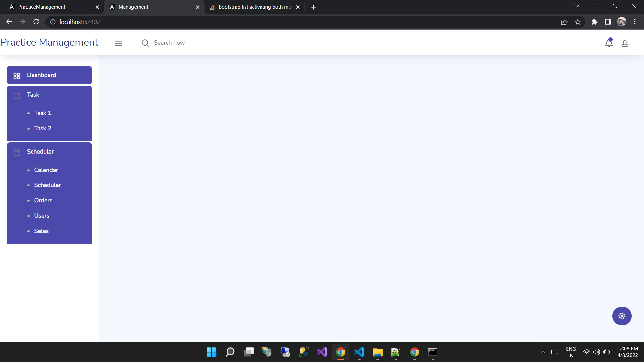This screenshot has height=362, width=644.
Task: Navigate to Users sidebar item
Action: coord(42,216)
